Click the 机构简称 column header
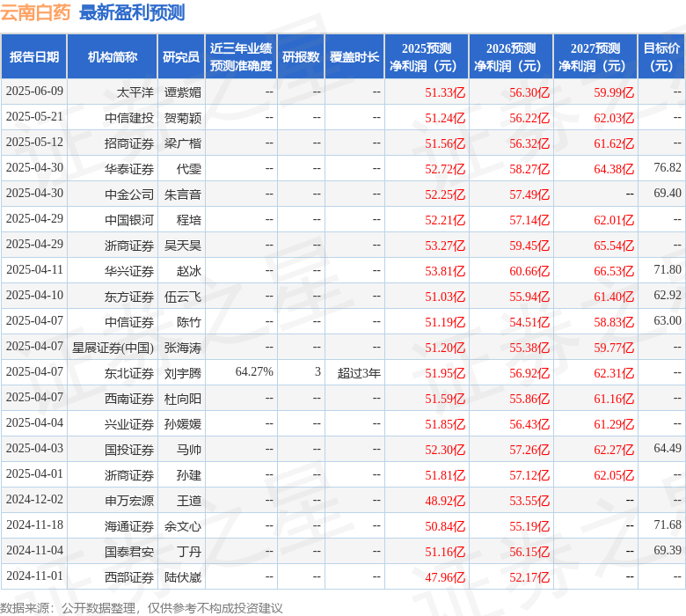The height and width of the screenshot is (616, 686). 112,57
